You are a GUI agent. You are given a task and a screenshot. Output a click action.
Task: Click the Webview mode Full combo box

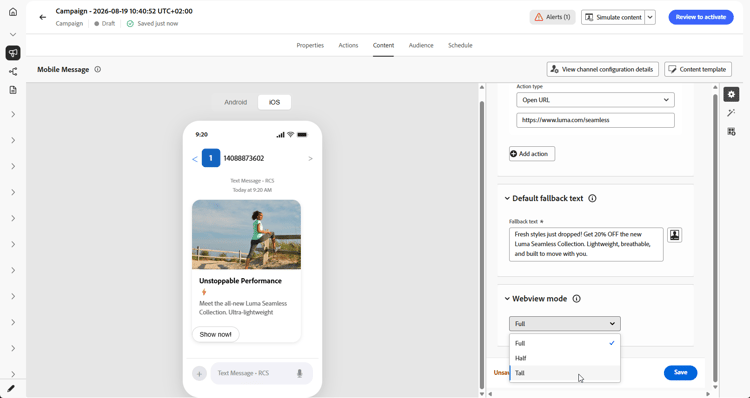pyautogui.click(x=565, y=324)
